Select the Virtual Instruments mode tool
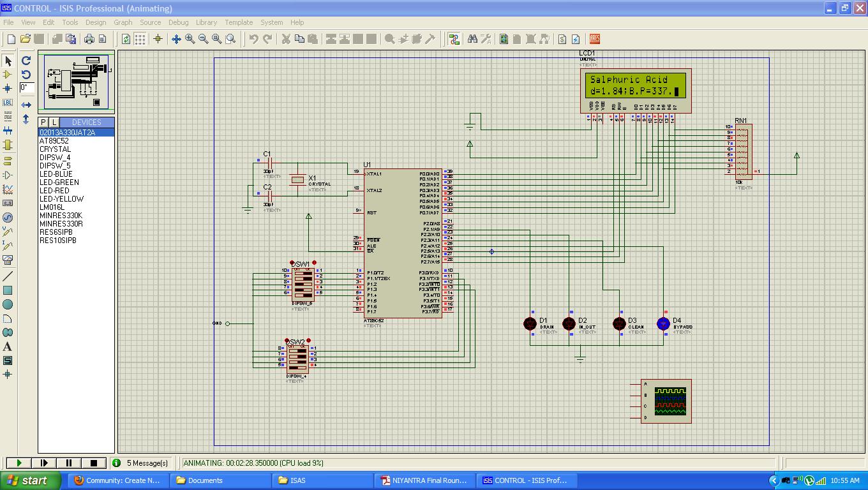Image resolution: width=868 pixels, height=490 pixels. coord(8,260)
